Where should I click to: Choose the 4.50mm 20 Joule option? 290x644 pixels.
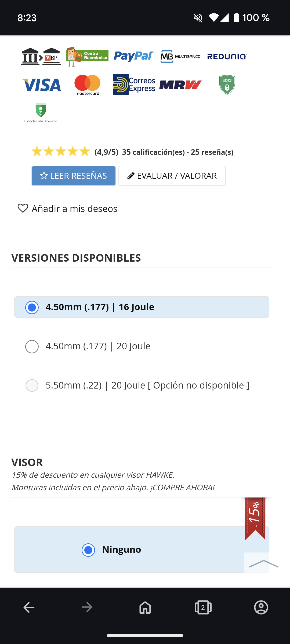coord(32,346)
